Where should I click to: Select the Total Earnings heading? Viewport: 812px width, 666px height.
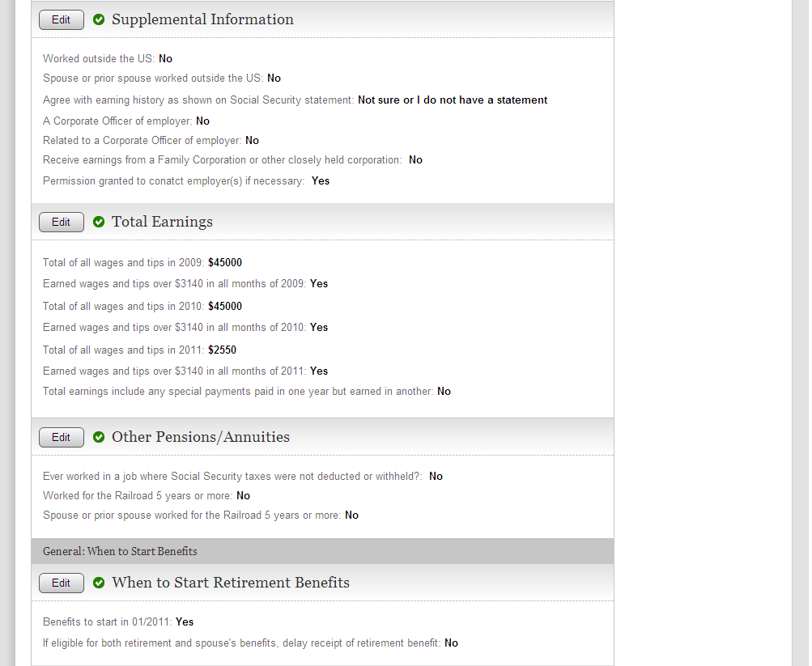click(x=162, y=222)
